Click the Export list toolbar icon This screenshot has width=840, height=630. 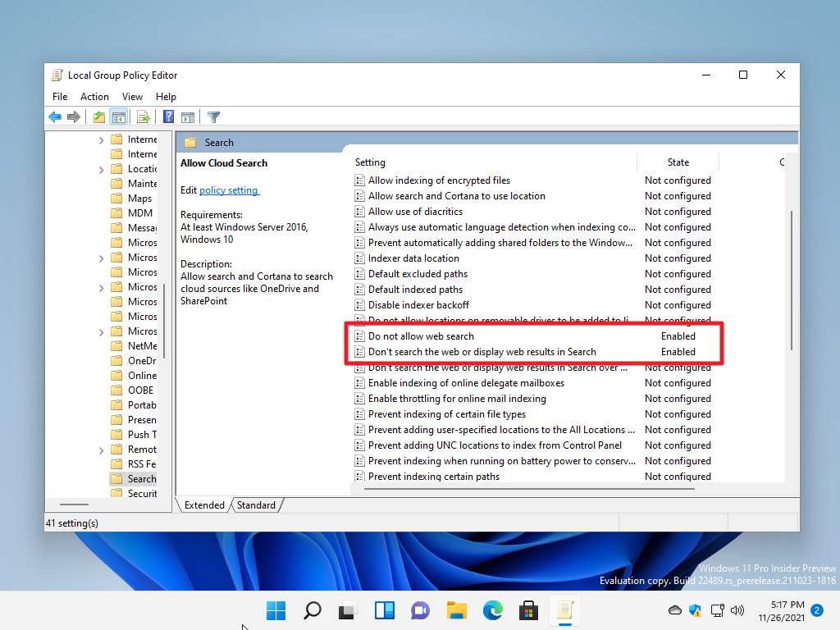[x=143, y=116]
